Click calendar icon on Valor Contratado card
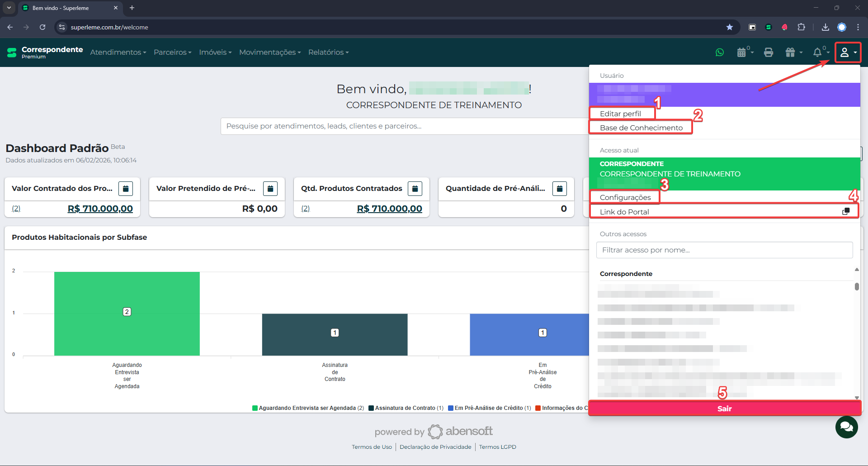Image resolution: width=868 pixels, height=466 pixels. (x=126, y=188)
